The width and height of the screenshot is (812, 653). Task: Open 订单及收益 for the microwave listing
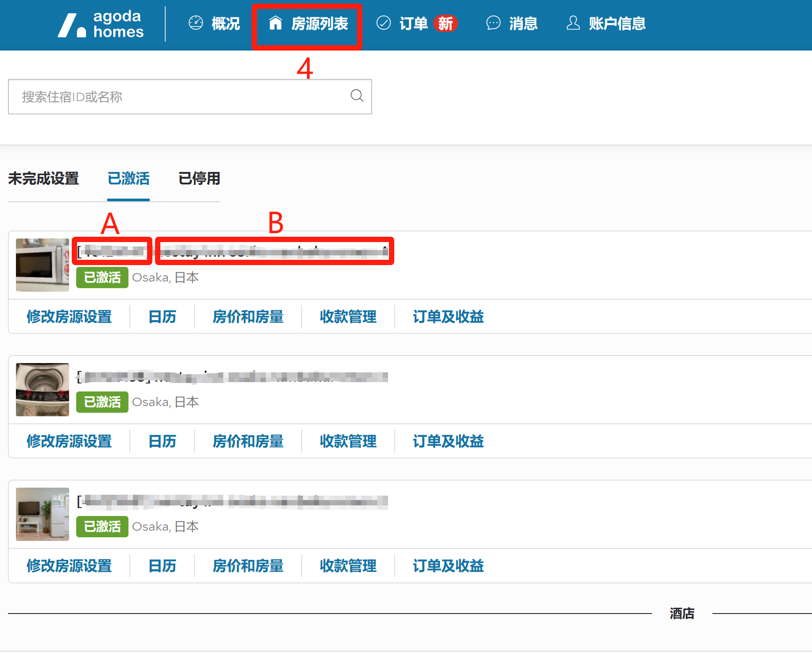point(448,317)
